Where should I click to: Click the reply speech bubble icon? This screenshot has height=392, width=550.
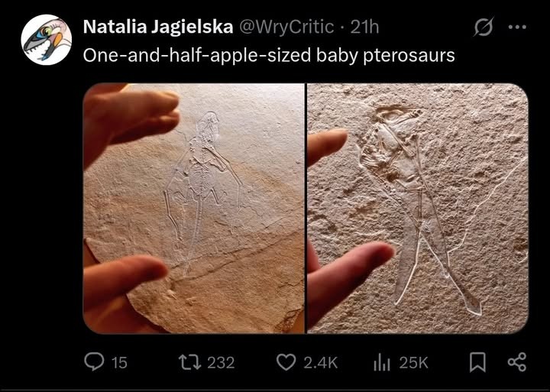[x=94, y=362]
